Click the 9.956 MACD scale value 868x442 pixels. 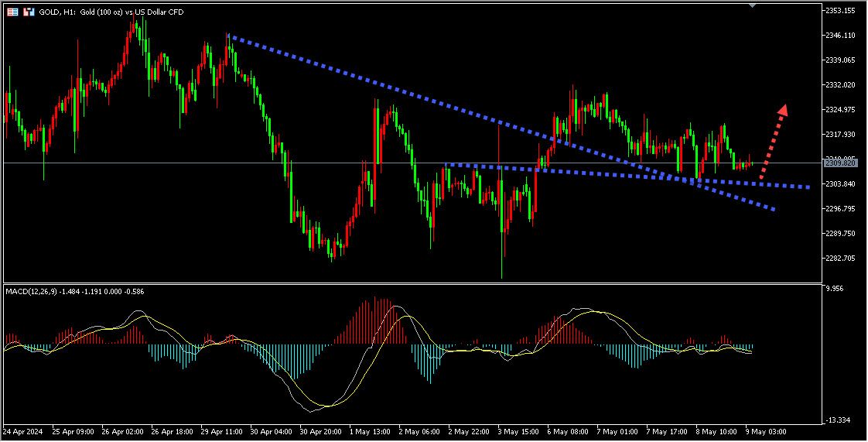coord(836,288)
